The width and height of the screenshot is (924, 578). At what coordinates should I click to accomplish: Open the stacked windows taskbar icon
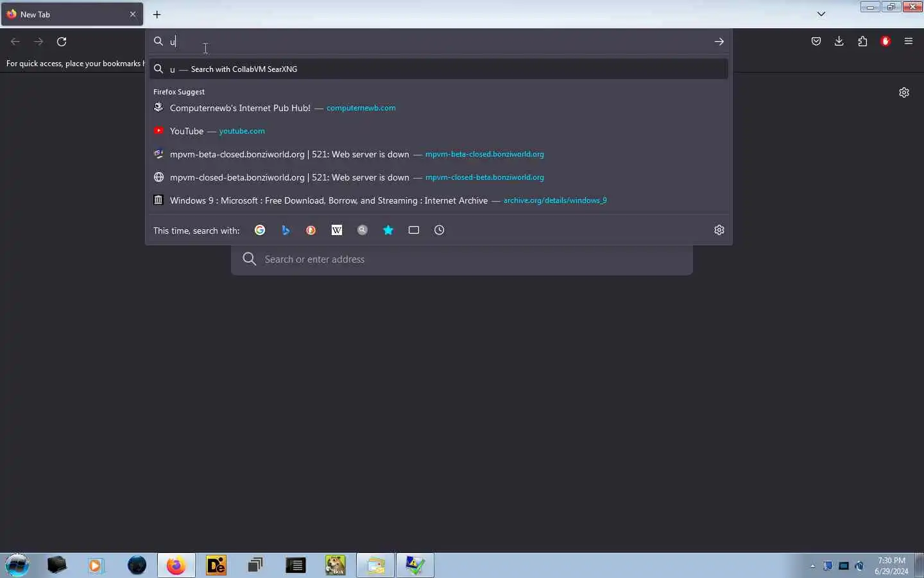(x=255, y=565)
